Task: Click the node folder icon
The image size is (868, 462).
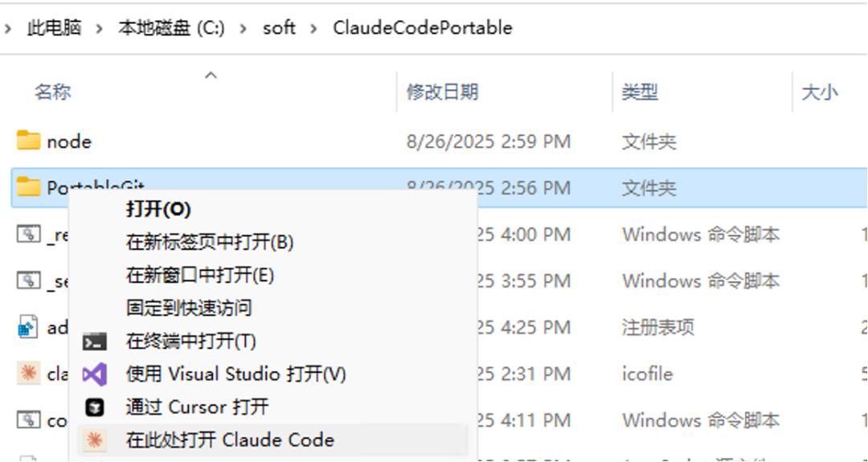Action: click(x=29, y=141)
